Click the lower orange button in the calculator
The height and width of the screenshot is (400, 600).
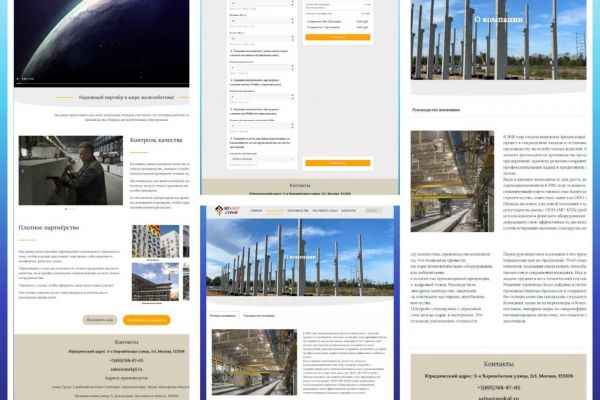tap(338, 163)
